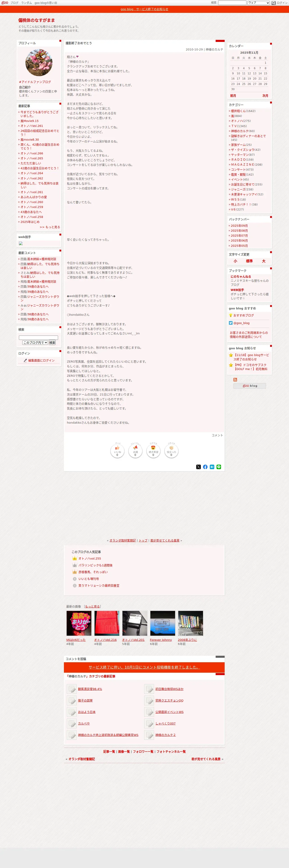Viewport: 289px width, 868px height.
Task: Click the document icon beside おはよう日本
Action: 72,712
